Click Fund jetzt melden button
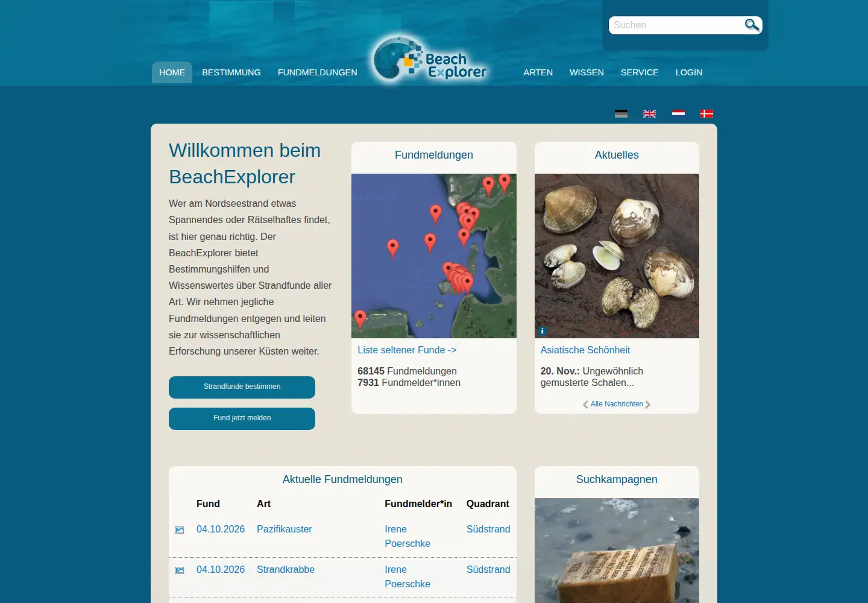 (x=242, y=418)
